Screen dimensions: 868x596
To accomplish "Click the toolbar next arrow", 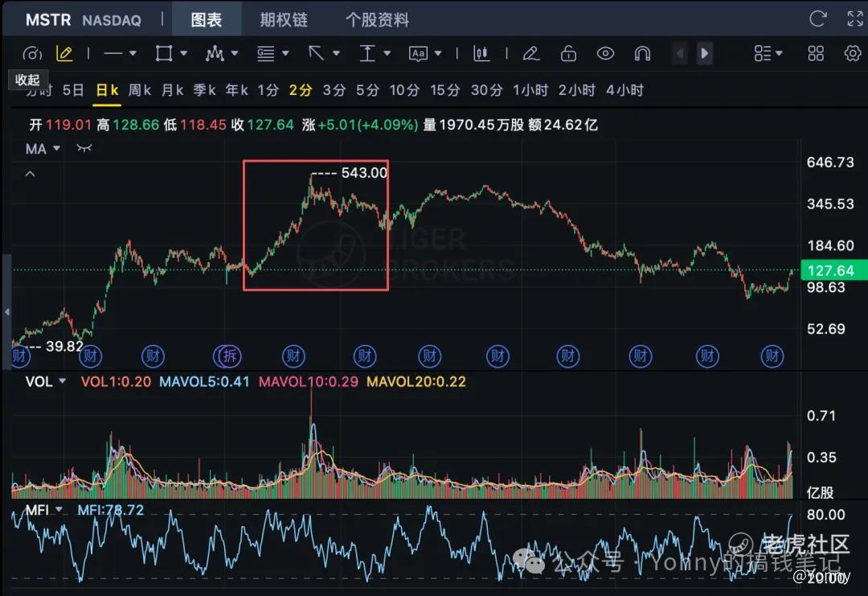I will (705, 53).
